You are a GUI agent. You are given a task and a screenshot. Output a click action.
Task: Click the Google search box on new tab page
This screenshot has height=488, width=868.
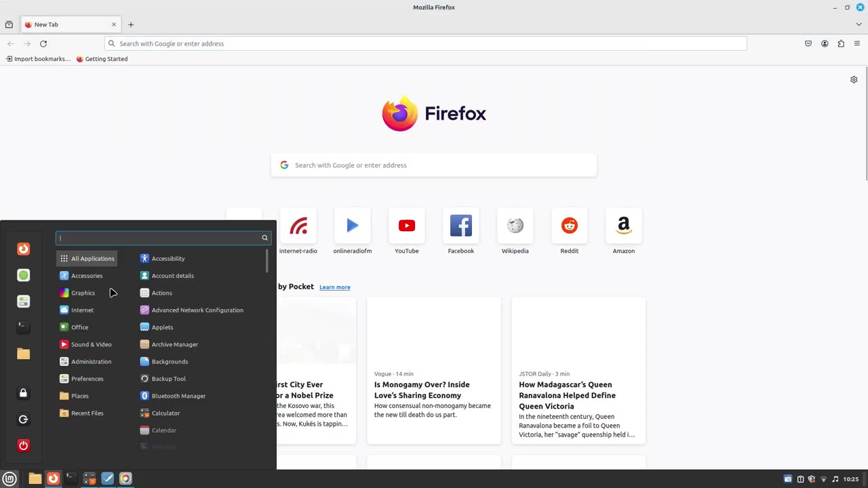point(434,165)
